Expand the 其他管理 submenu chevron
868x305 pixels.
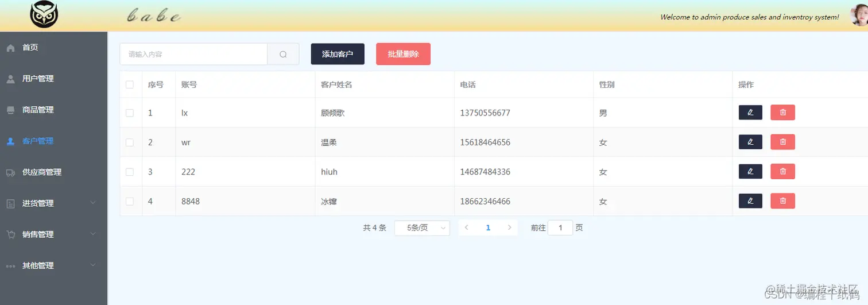tap(93, 265)
